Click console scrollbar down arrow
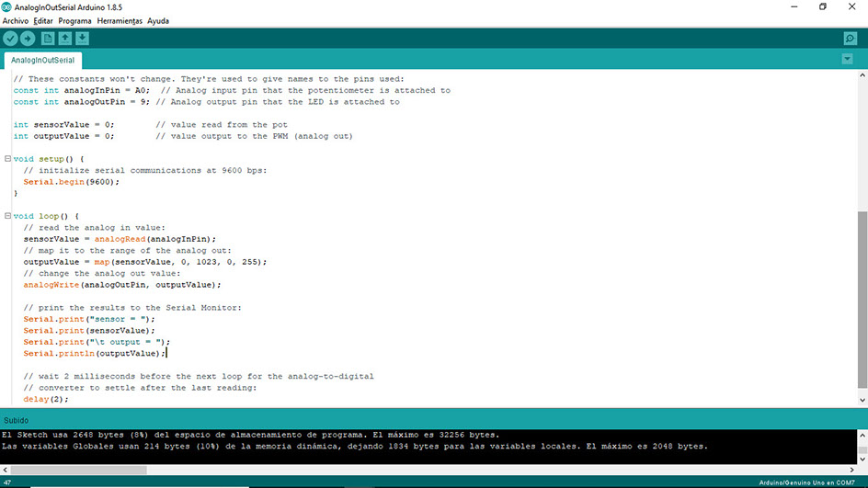 (x=862, y=459)
